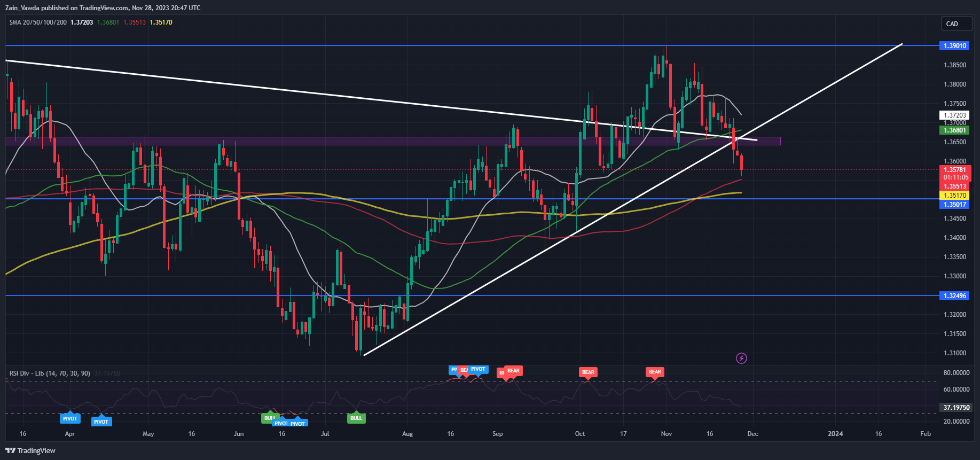Click the Jun date on time axis
This screenshot has width=980, height=460.
[239, 434]
